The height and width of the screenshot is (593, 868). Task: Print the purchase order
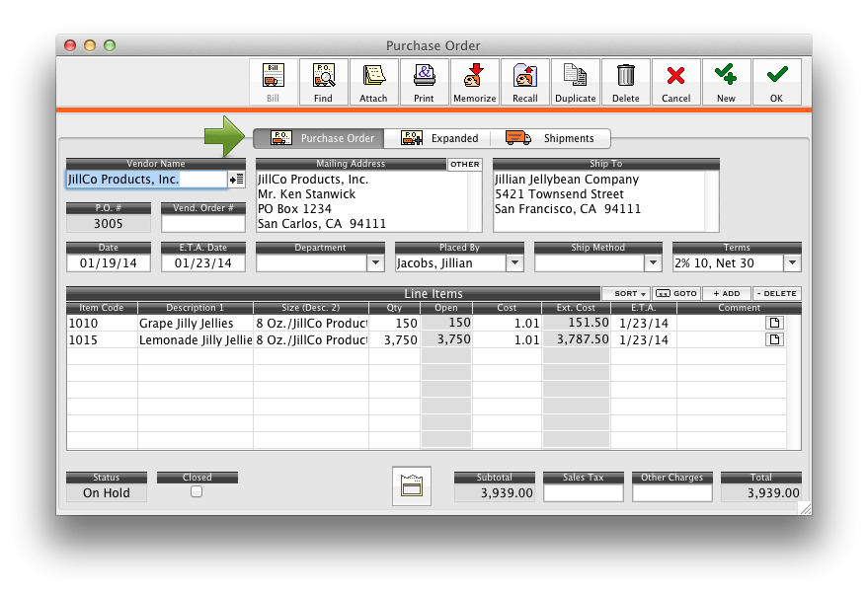coord(424,82)
